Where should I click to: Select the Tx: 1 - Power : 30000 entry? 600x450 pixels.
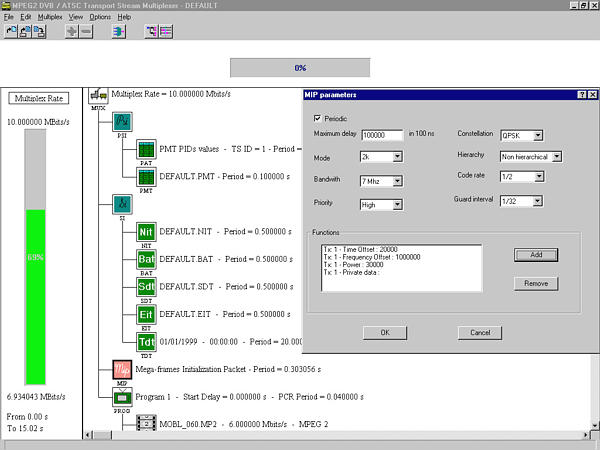[x=352, y=265]
